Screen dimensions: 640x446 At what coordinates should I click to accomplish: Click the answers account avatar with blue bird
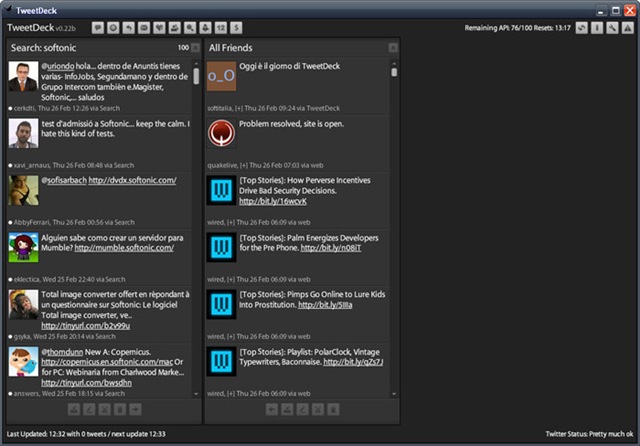coord(24,362)
